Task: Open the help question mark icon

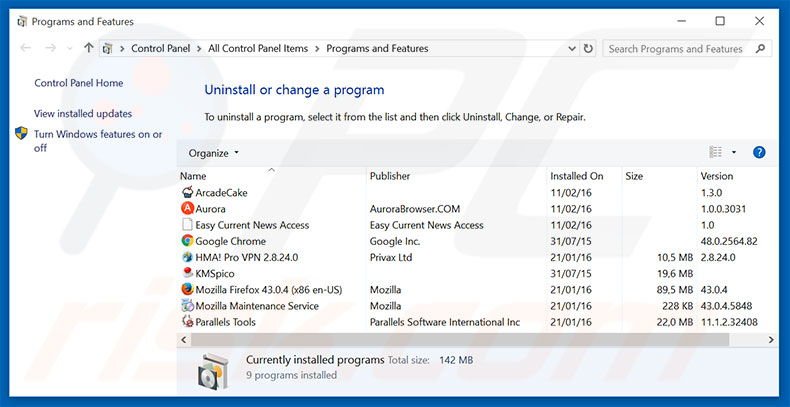Action: (759, 153)
